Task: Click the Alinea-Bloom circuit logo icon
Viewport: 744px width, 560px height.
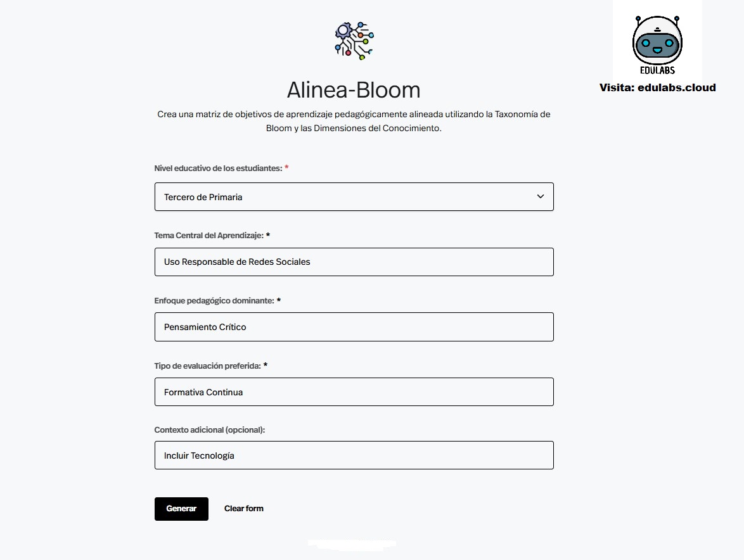Action: [x=354, y=41]
